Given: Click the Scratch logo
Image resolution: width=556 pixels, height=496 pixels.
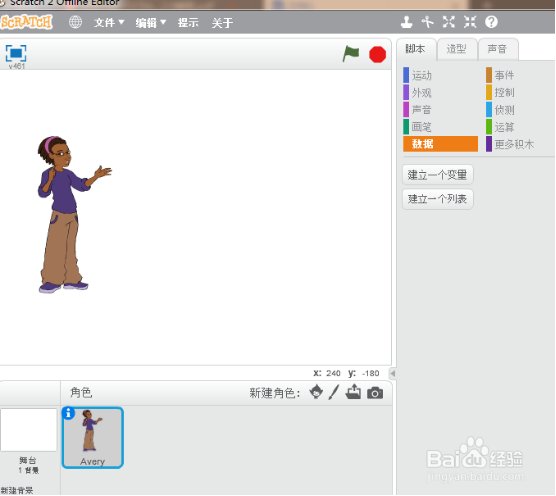Looking at the screenshot, I should click(26, 22).
